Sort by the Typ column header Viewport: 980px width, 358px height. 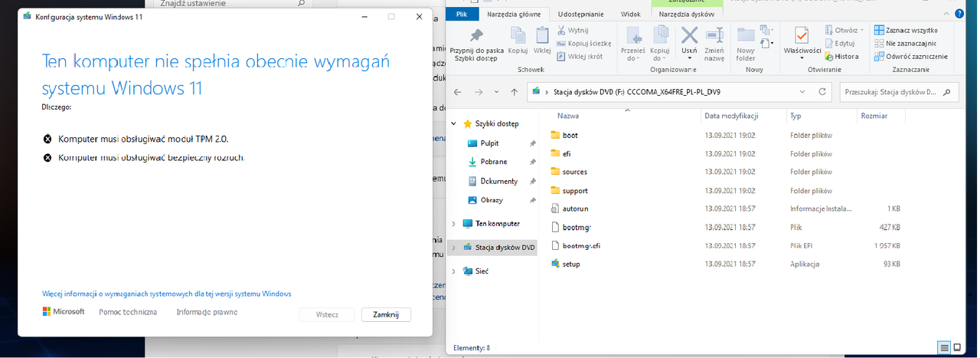point(795,116)
